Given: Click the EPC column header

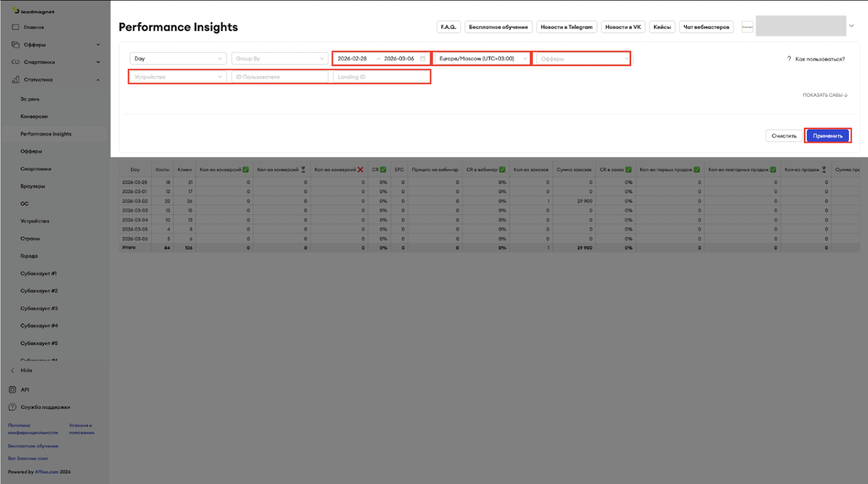Looking at the screenshot, I should (399, 169).
